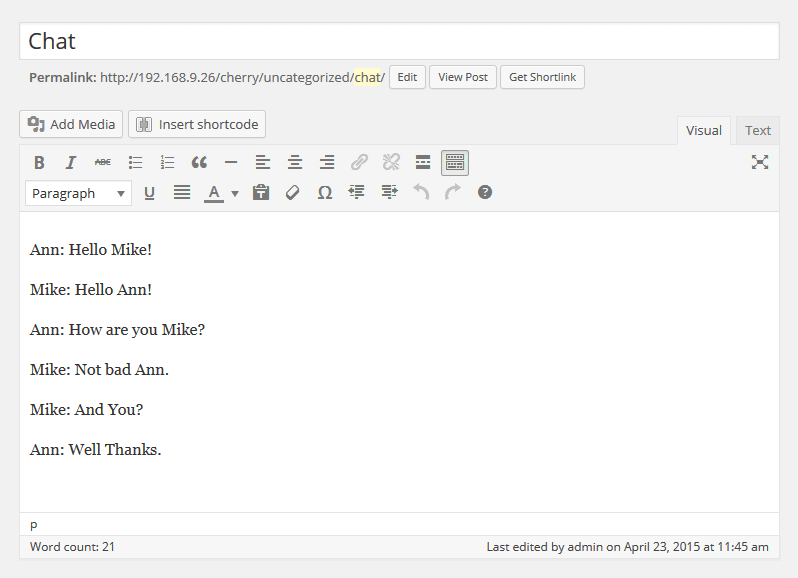Open the special character Omega picker
Viewport: 798px width, 578px height.
pyautogui.click(x=325, y=192)
